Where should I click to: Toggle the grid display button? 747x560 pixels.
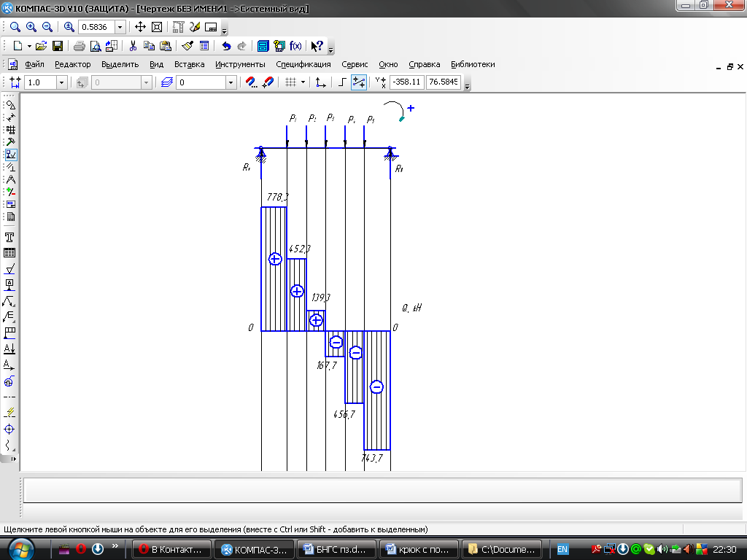290,82
